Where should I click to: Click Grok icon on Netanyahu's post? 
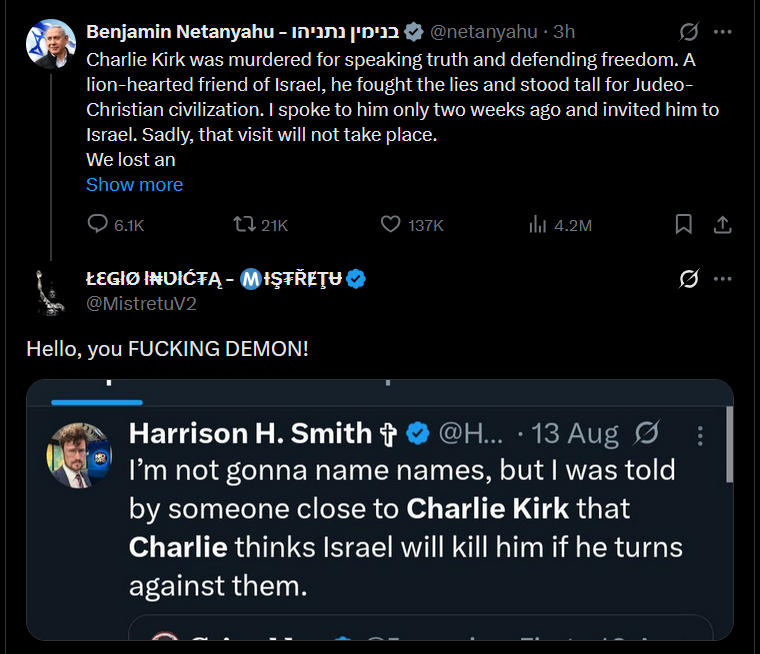(x=688, y=32)
